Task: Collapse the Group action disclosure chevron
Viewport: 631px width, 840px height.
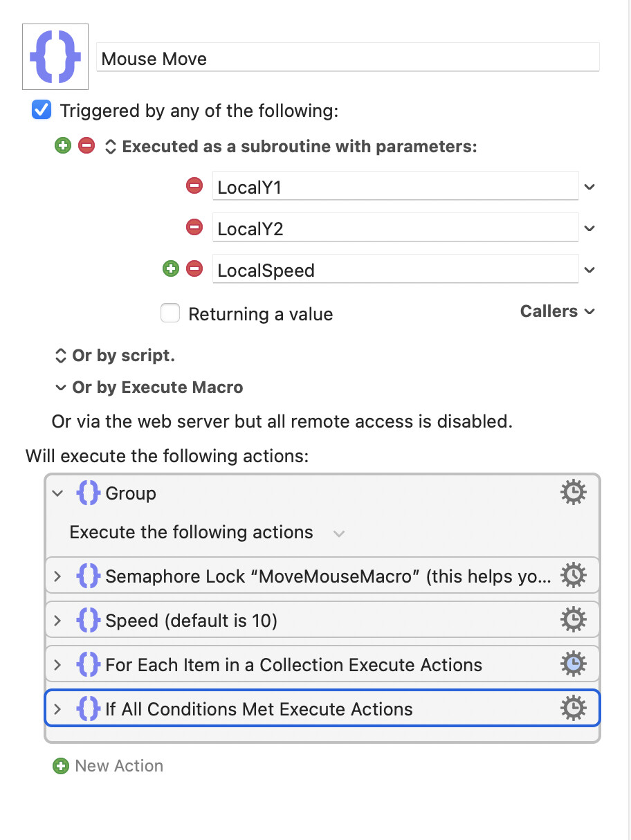Action: pos(58,493)
